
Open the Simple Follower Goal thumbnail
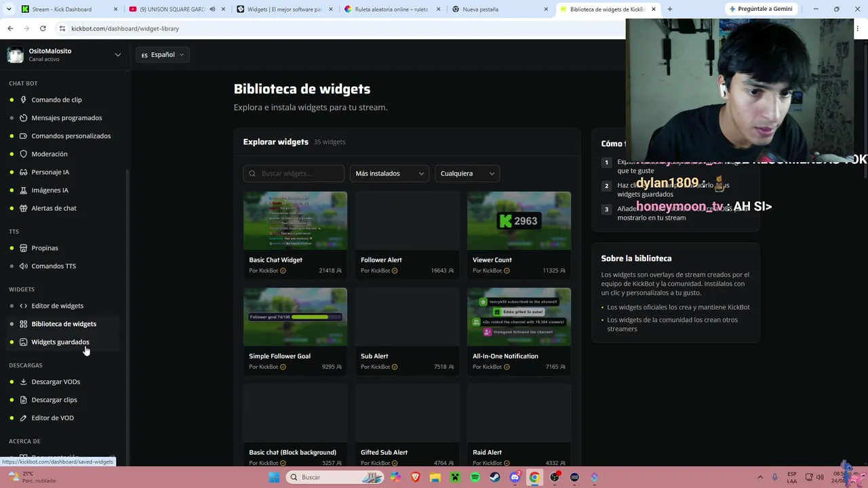coord(295,317)
